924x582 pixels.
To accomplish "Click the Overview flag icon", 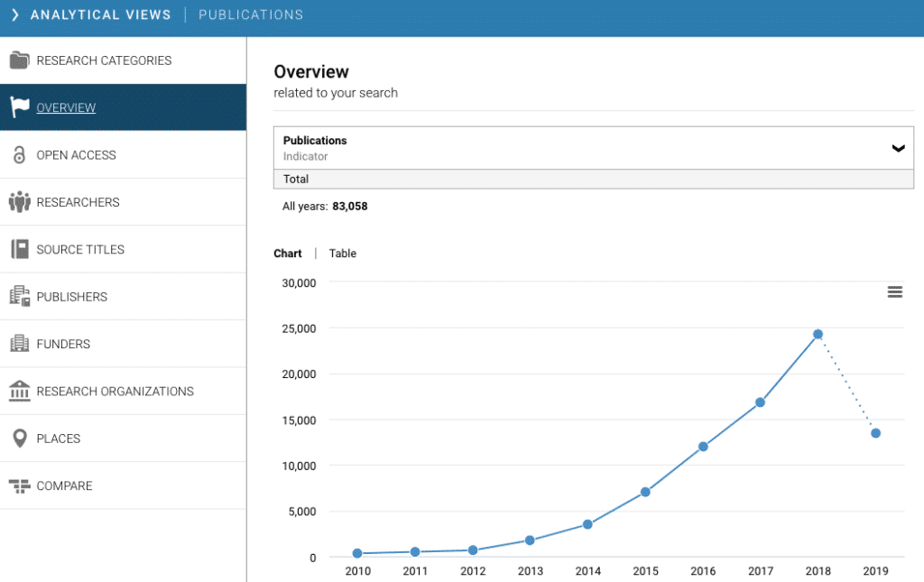I will point(19,107).
